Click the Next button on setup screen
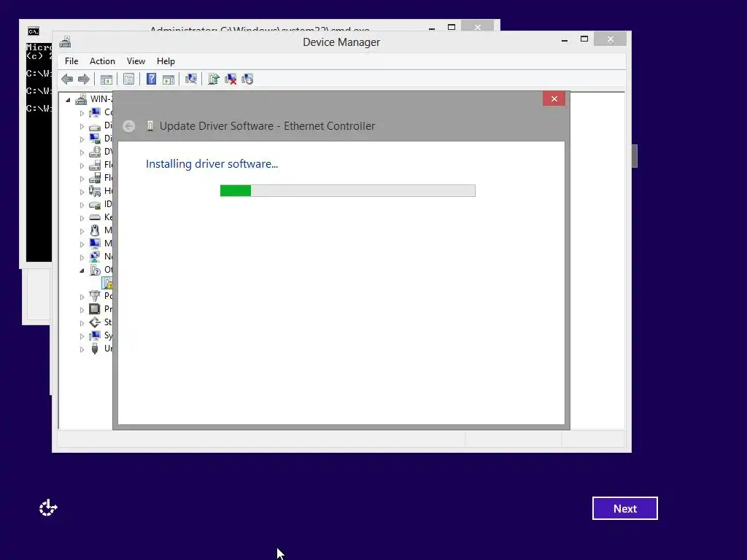This screenshot has width=747, height=560. coord(625,508)
